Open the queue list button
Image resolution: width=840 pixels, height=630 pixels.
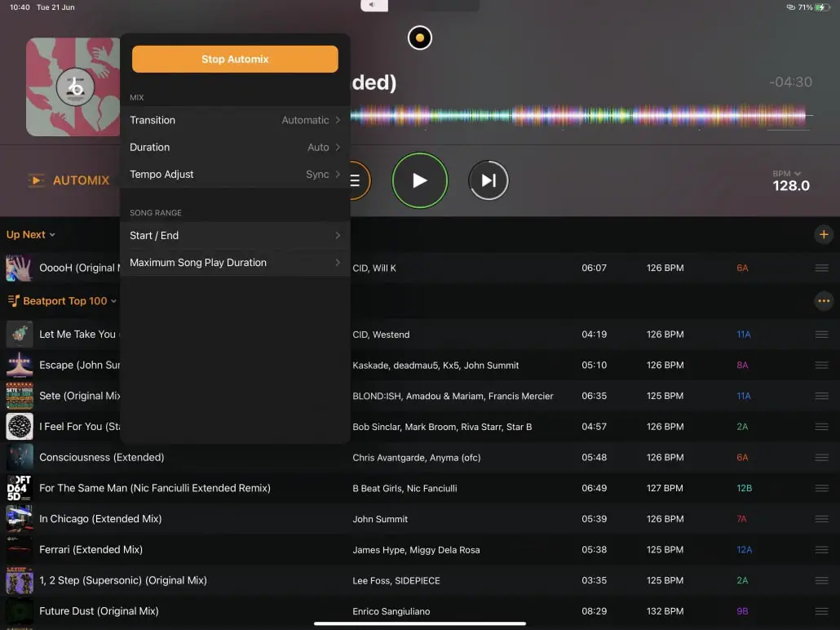coord(359,180)
